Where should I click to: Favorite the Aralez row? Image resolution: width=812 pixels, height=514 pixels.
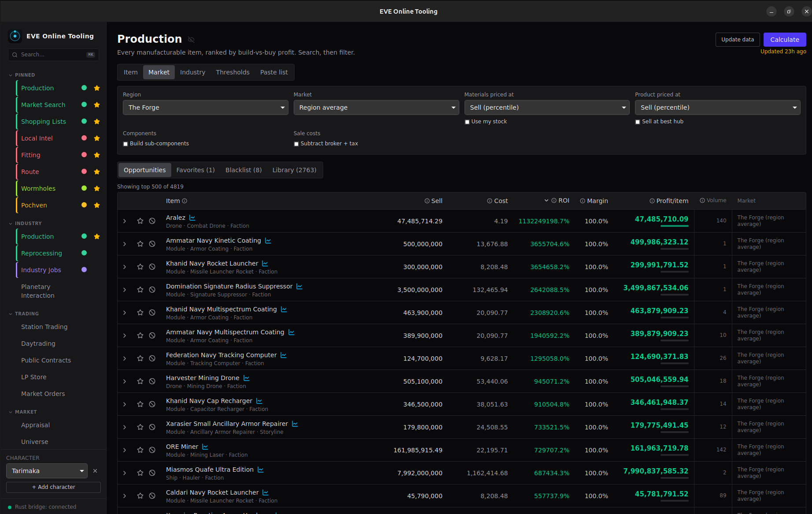pyautogui.click(x=140, y=221)
